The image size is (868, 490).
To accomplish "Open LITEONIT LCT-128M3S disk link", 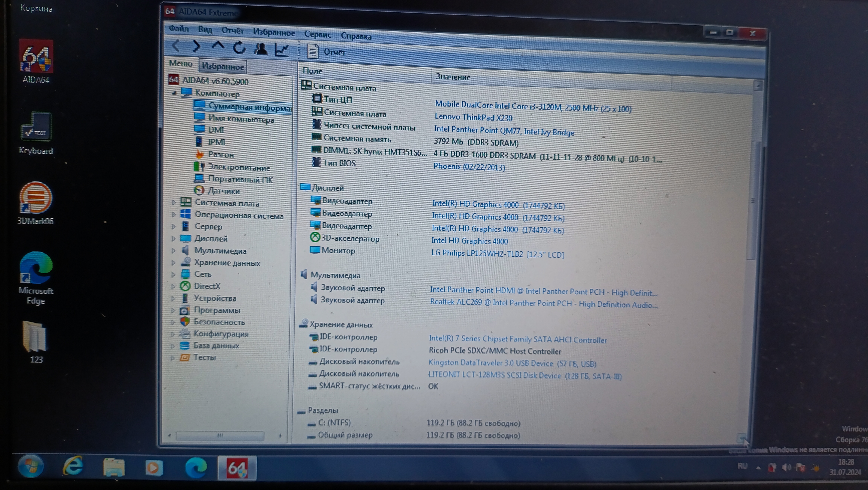I will pyautogui.click(x=525, y=375).
